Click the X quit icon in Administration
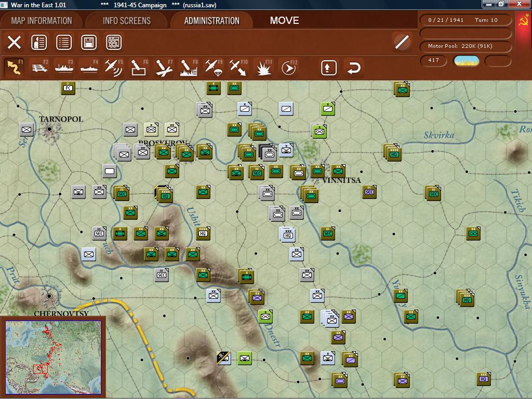 14,43
